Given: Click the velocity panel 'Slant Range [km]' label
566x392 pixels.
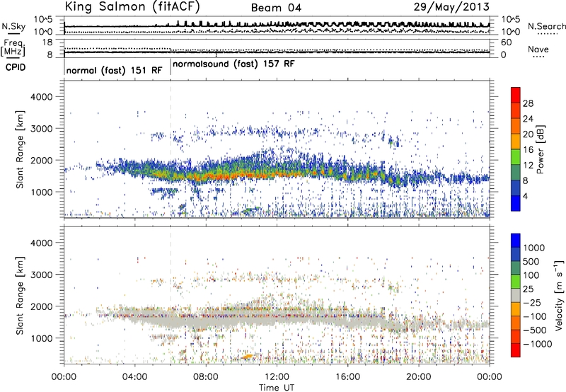Looking at the screenshot, I should (20, 295).
